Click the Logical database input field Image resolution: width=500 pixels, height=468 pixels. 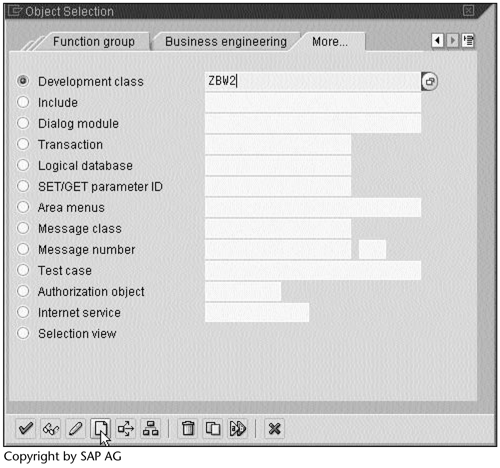(278, 166)
